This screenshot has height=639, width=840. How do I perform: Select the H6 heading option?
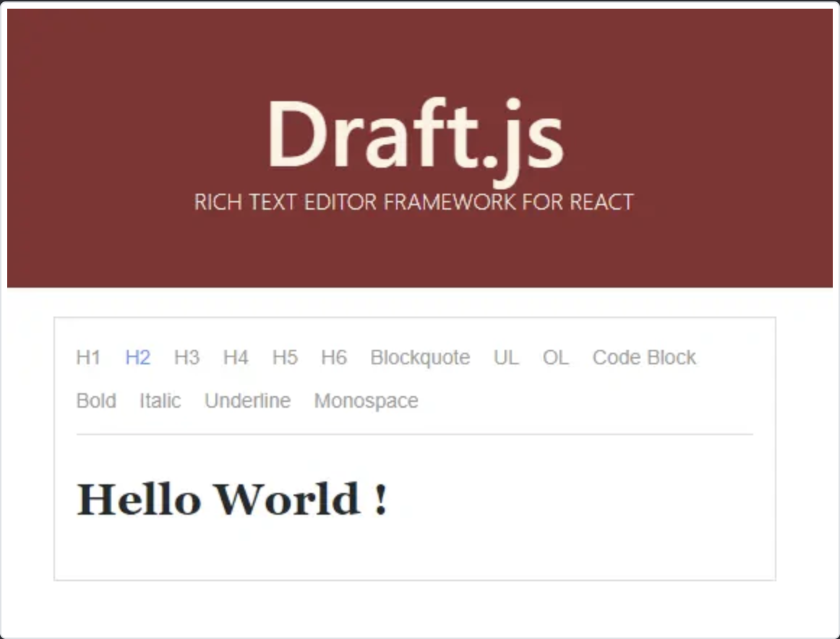[x=334, y=357]
